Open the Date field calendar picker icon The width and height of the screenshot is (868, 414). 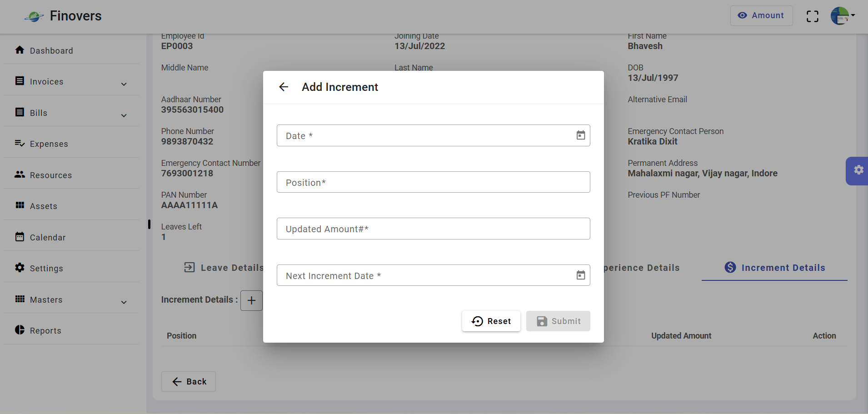581,135
